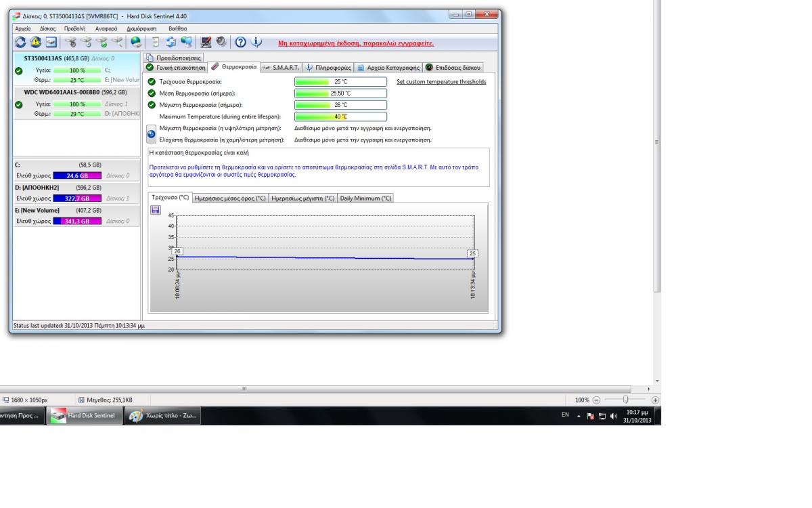
Task: Click the blue arrows send report icon
Action: click(x=171, y=42)
